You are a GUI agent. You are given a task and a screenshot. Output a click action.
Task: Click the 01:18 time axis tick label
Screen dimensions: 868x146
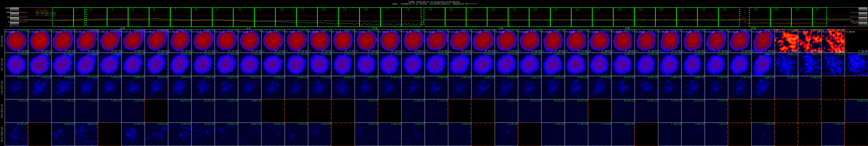click(x=375, y=28)
